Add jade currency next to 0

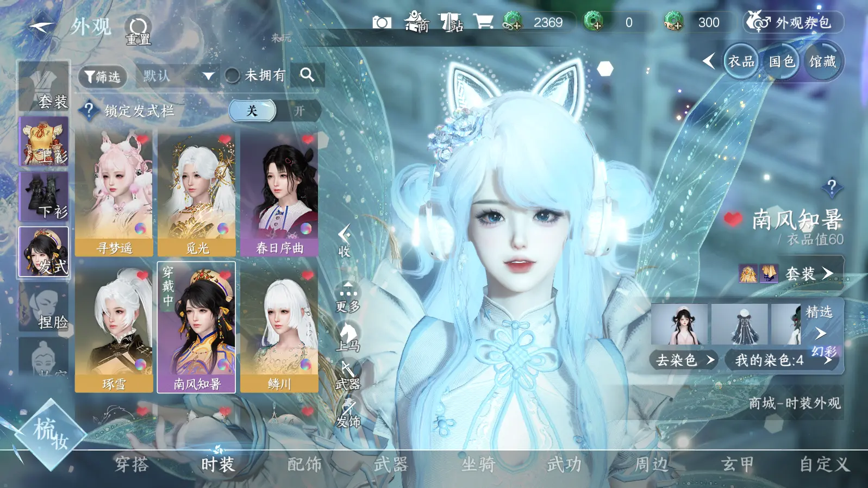594,22
